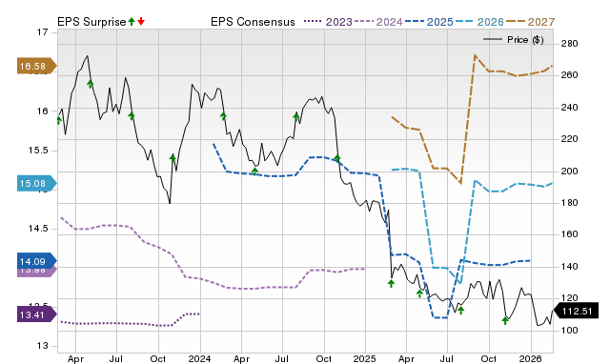
Task: Click the EPS Surprise legend label
Action: coord(91,22)
